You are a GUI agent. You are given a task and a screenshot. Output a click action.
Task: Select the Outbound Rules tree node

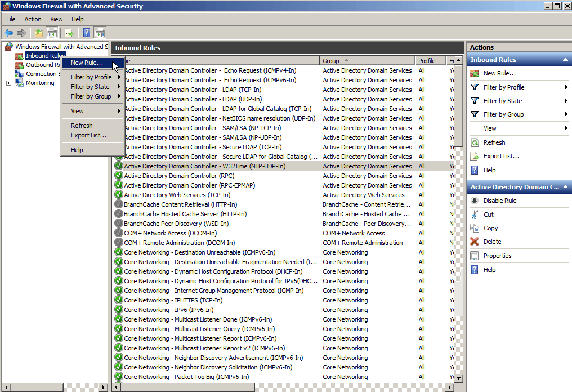(x=43, y=65)
